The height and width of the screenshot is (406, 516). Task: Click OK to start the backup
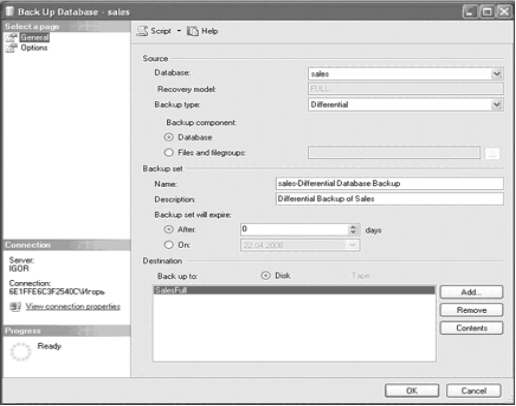click(x=412, y=391)
